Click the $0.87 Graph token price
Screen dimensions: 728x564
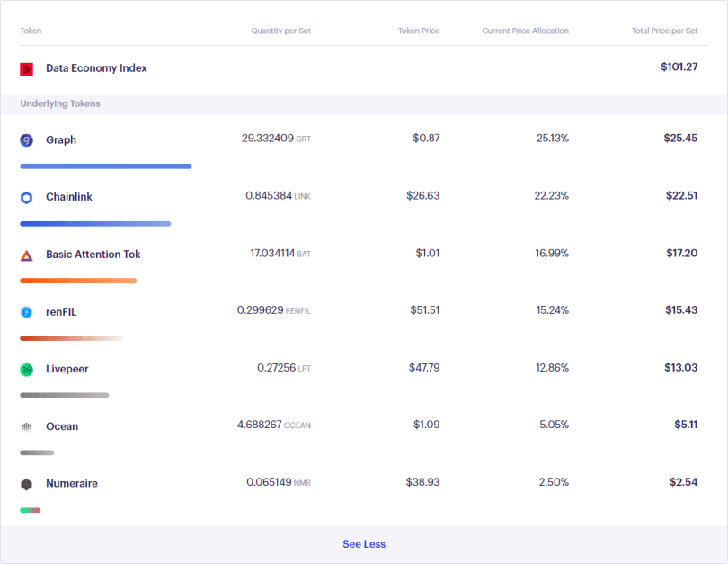click(426, 138)
